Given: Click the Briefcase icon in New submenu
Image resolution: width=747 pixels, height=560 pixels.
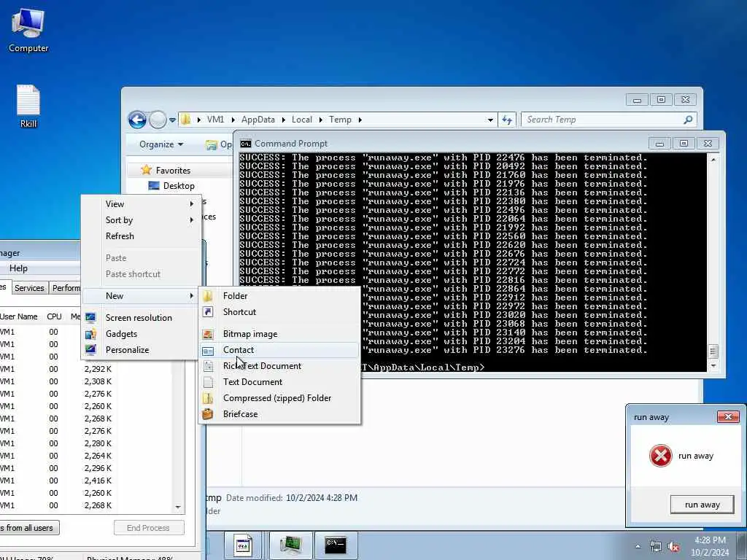Looking at the screenshot, I should (208, 414).
